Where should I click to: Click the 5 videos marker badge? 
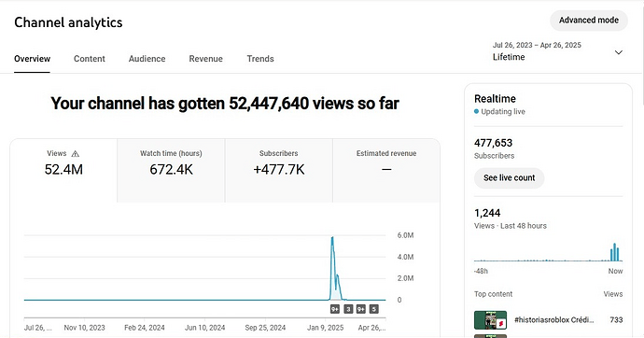click(x=373, y=309)
